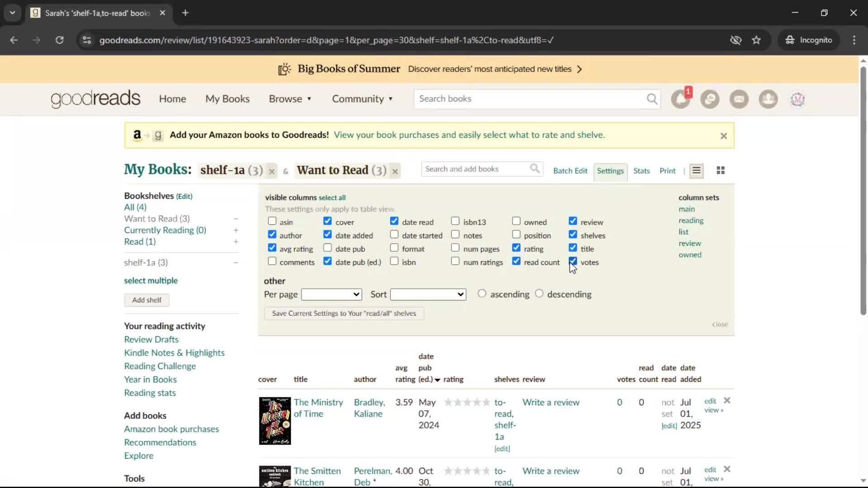
Task: Uncheck the cover column checkbox
Action: [328, 221]
